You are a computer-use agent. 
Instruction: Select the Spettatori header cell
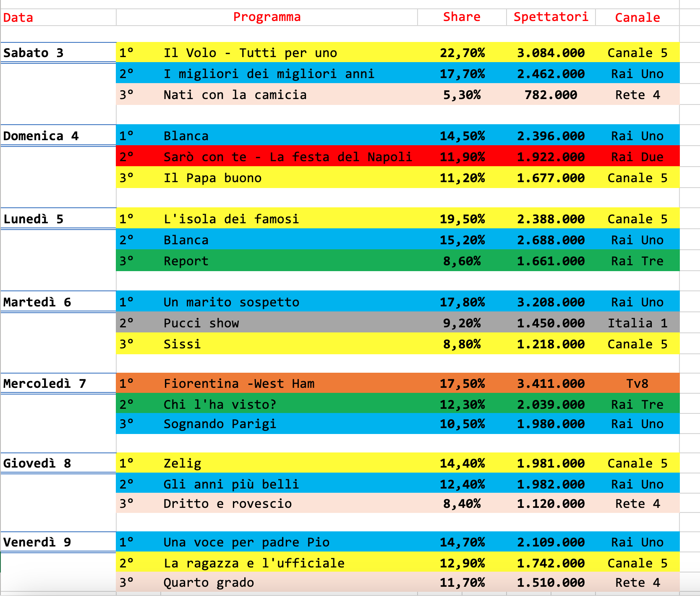(551, 17)
